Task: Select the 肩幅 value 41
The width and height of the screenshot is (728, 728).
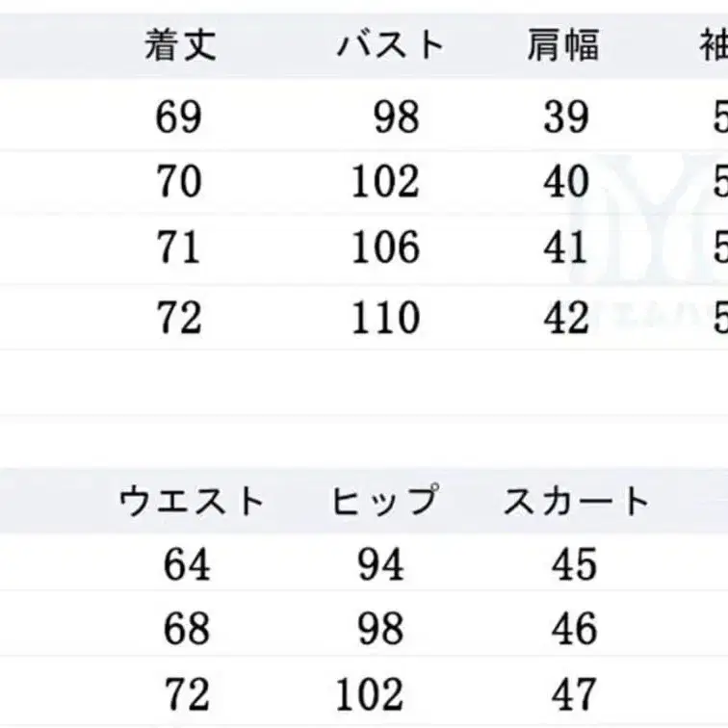Action: [x=566, y=247]
